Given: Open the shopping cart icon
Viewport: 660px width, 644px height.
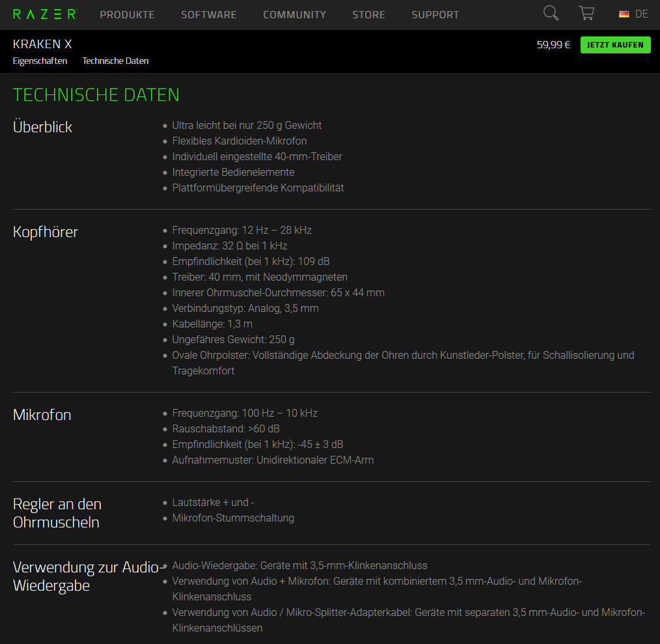Looking at the screenshot, I should click(586, 13).
